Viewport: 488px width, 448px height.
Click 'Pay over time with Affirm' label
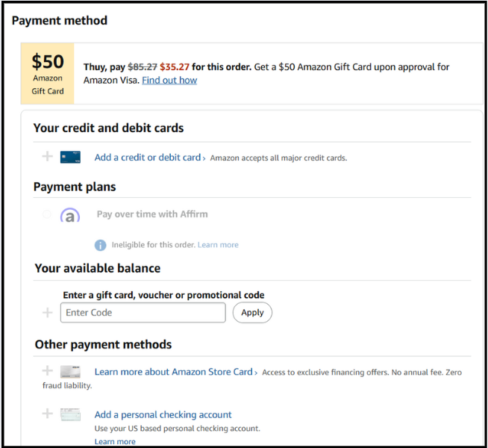152,214
